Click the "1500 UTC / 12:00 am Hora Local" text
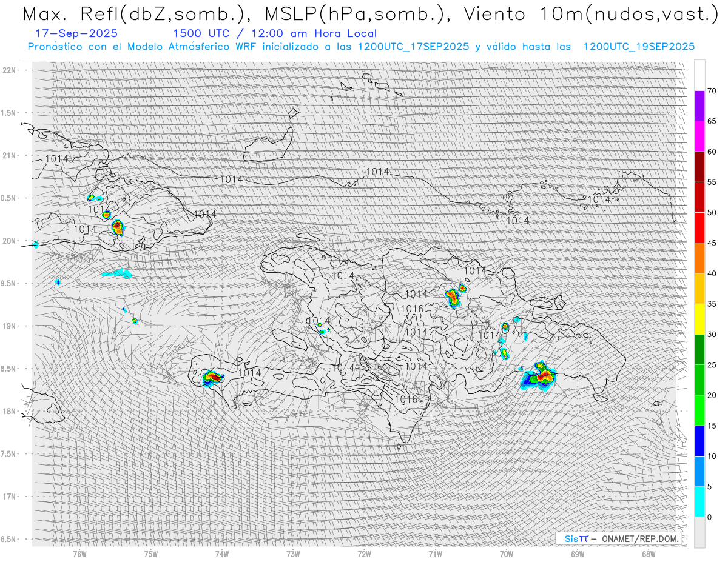Viewport: 728px width, 562px height. (x=275, y=34)
